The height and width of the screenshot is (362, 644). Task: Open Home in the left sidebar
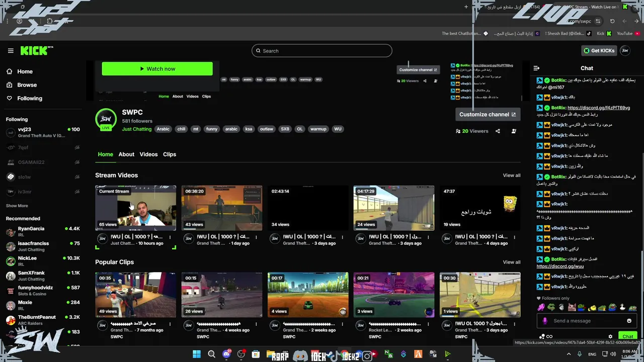[x=20, y=71]
